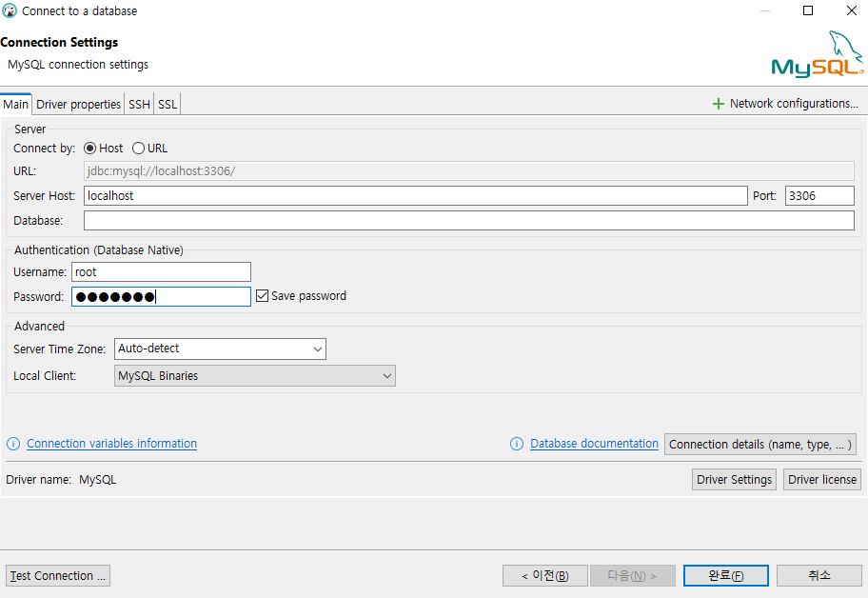Click the read-only jdbc URL field
The width and height of the screenshot is (868, 598).
(469, 171)
